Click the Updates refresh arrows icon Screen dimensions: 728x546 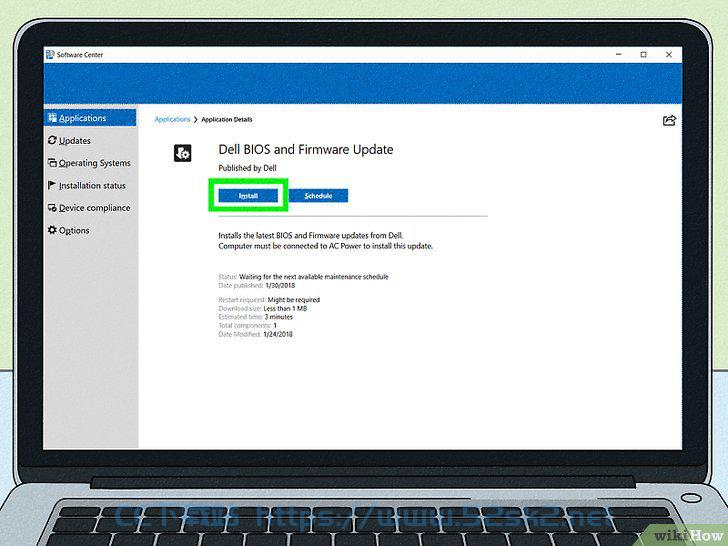(52, 140)
